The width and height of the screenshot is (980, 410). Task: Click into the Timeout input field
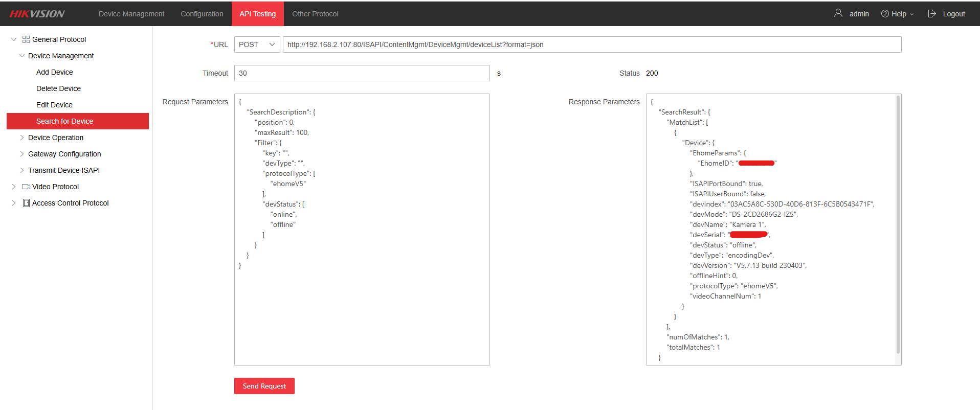tap(362, 73)
